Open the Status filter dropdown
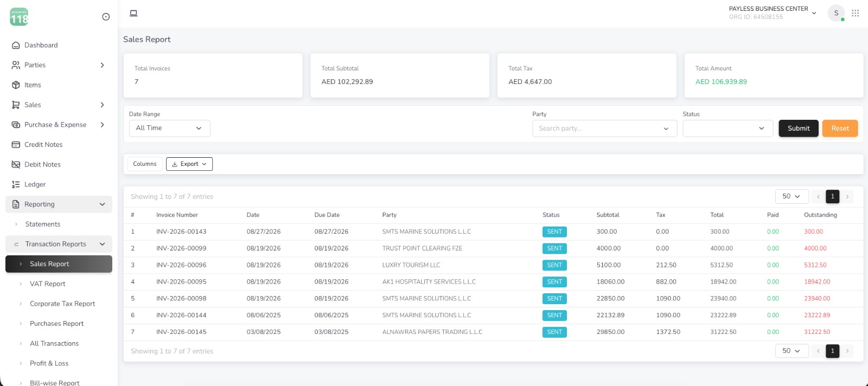This screenshot has width=868, height=386. 727,128
